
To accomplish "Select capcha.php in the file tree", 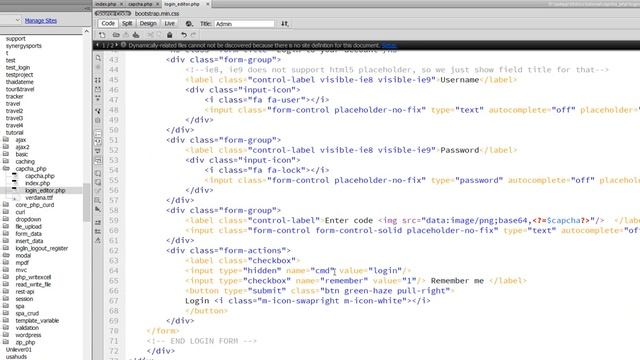I will 40,176.
